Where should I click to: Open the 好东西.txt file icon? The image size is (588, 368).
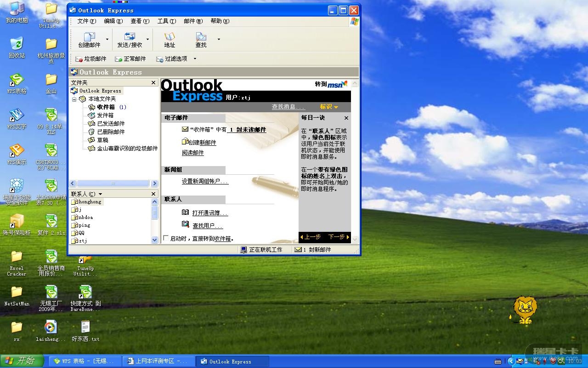(85, 327)
